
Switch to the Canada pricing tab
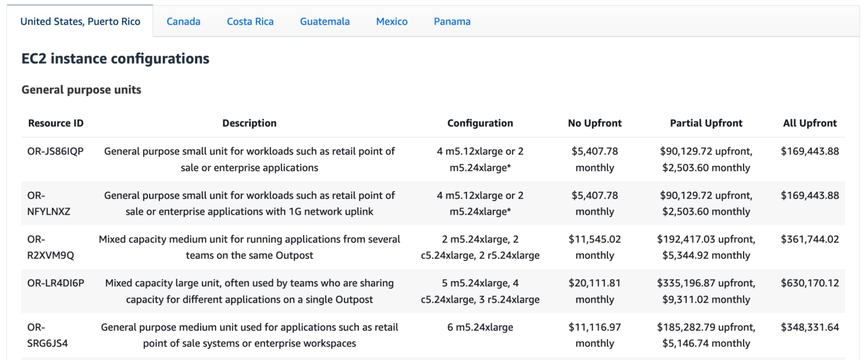(x=183, y=21)
